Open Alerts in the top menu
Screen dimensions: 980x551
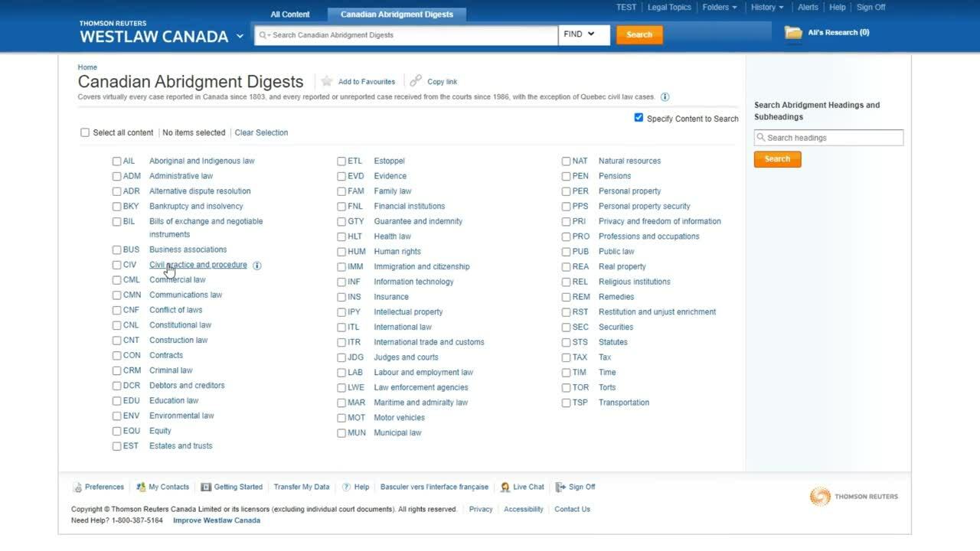(x=808, y=7)
